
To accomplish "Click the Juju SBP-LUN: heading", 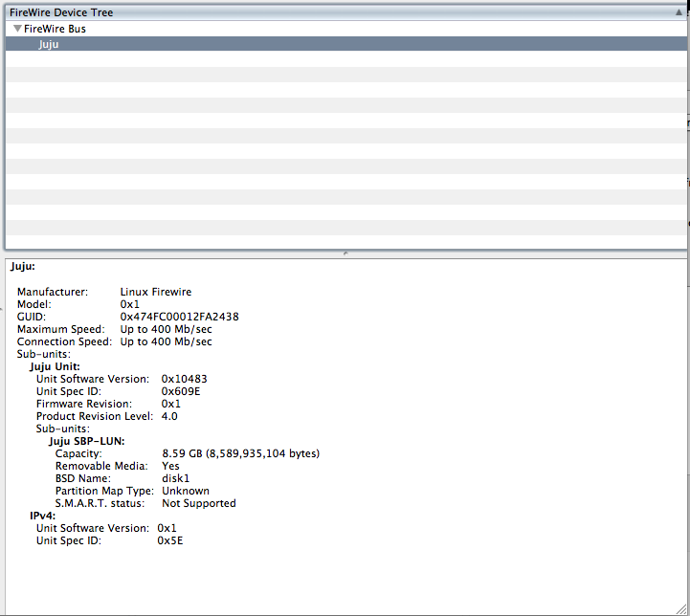I will (x=87, y=441).
